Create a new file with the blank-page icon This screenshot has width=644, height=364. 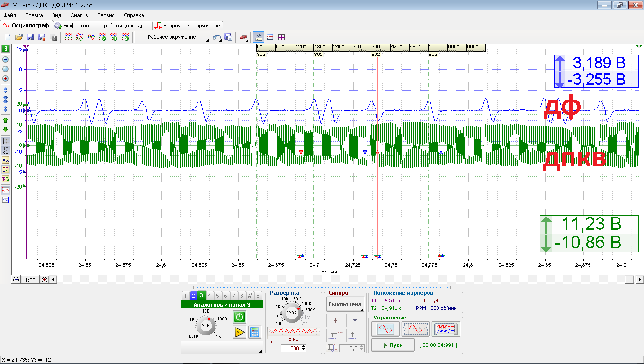pyautogui.click(x=8, y=37)
